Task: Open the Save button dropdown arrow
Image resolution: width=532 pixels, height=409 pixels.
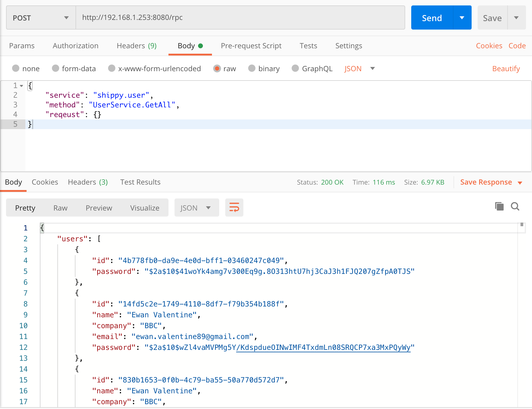Action: (x=516, y=18)
